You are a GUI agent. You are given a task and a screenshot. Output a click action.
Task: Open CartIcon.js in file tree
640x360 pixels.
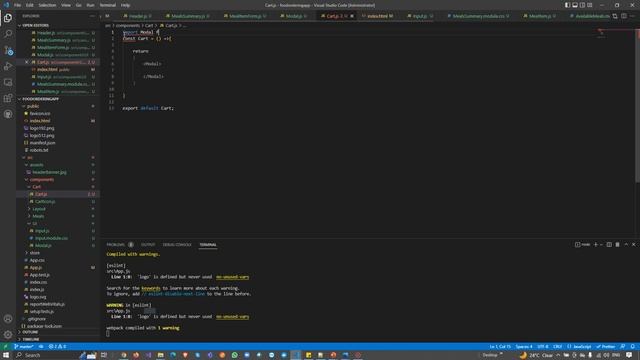tap(45, 201)
